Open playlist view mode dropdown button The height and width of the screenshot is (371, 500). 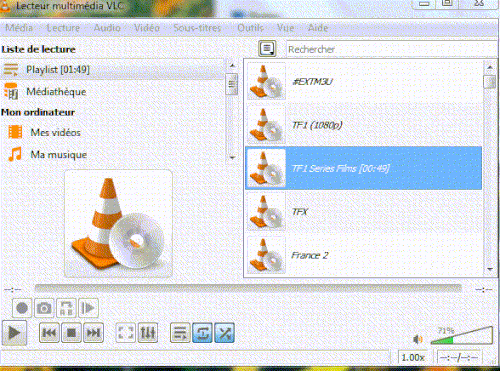click(267, 49)
